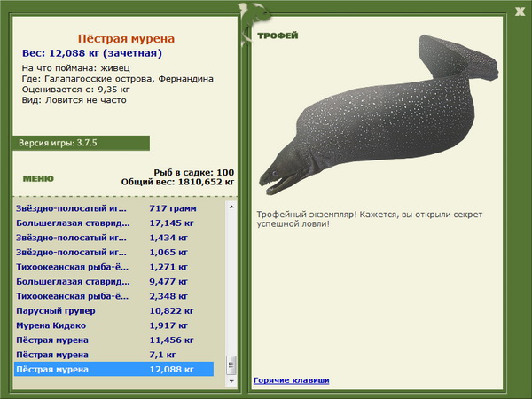Screen dimensions: 532x399
Task: Select Большеглазая ставрид... 17,145 кг row
Action: tap(114, 223)
